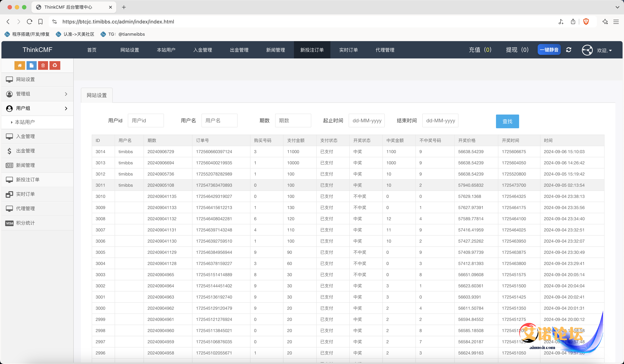This screenshot has width=624, height=364.
Task: Open TG: @tianmeibbs bookmark
Action: pyautogui.click(x=123, y=34)
